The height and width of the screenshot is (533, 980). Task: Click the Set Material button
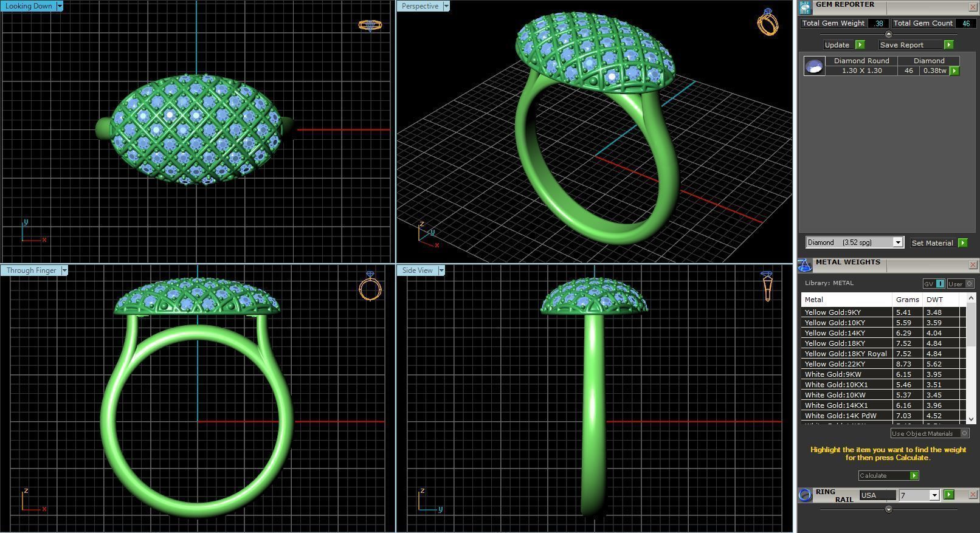click(x=933, y=243)
